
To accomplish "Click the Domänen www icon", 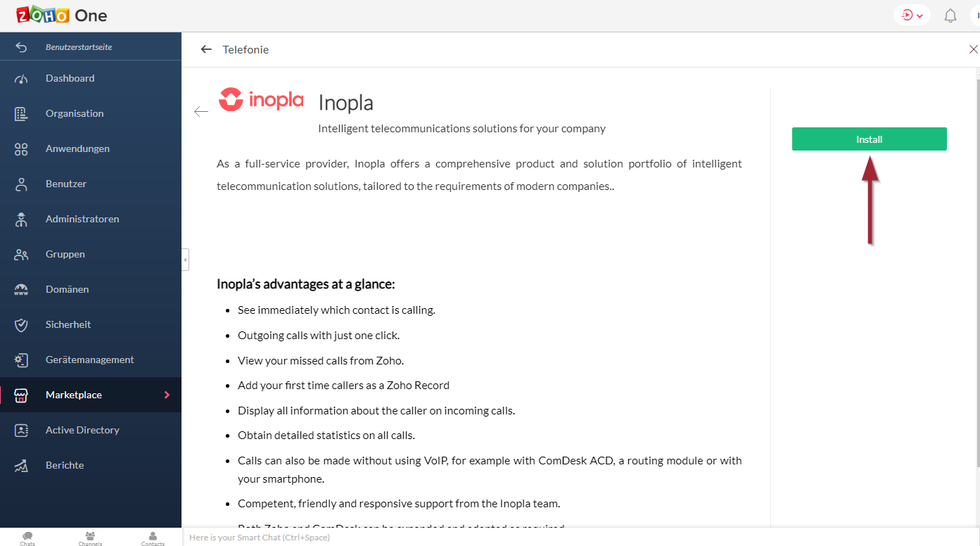I will click(21, 290).
